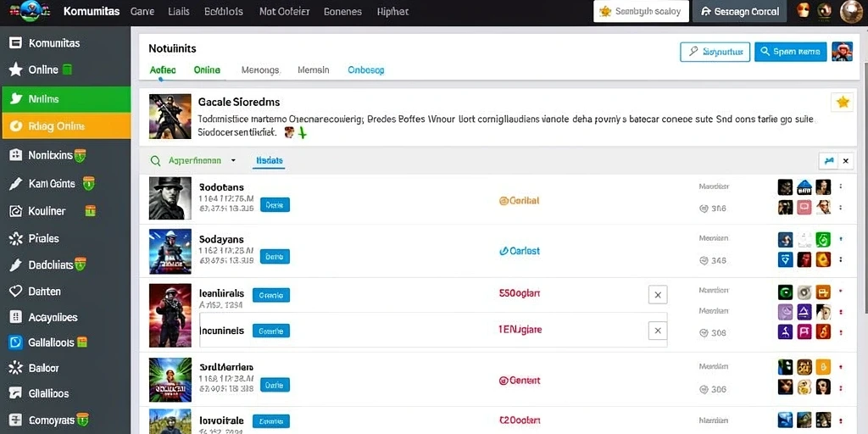868x434 pixels.
Task: Select the Aofiec tab
Action: point(163,70)
